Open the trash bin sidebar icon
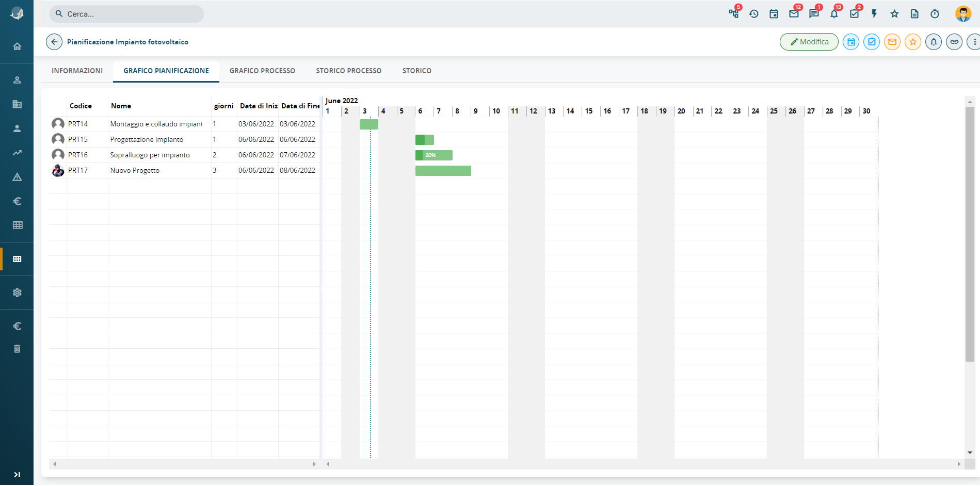 click(x=17, y=349)
